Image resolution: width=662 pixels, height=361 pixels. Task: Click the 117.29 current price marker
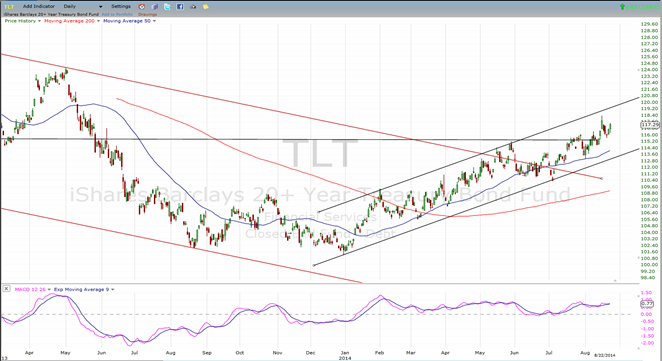pos(650,125)
